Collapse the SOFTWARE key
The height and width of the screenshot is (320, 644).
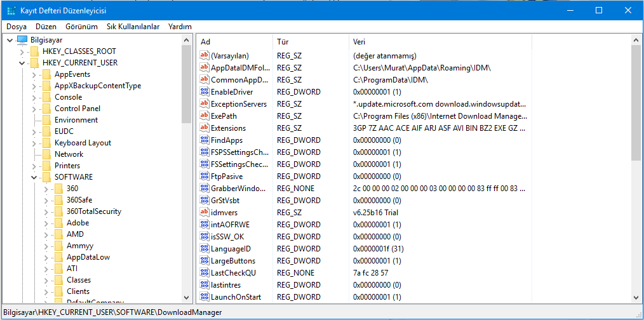[34, 177]
